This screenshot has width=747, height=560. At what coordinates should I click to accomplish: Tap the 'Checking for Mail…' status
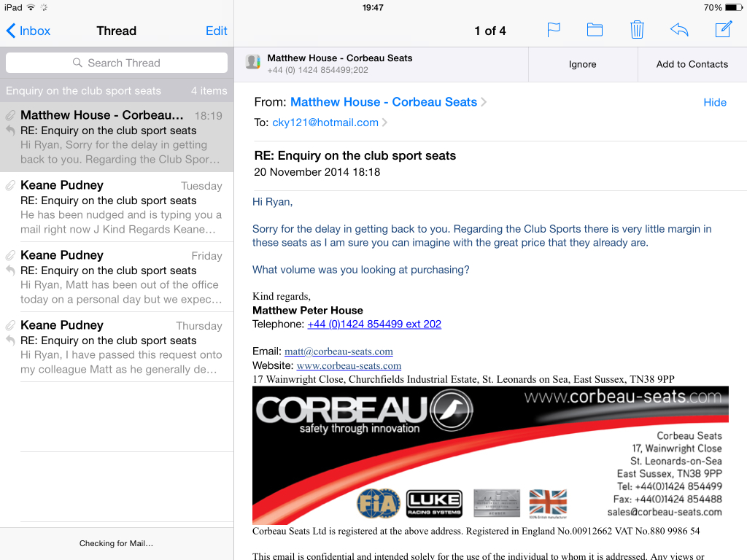coord(116,543)
